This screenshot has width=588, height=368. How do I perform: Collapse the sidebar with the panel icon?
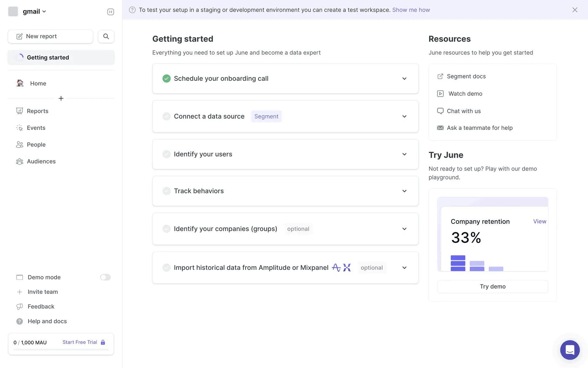pos(111,12)
